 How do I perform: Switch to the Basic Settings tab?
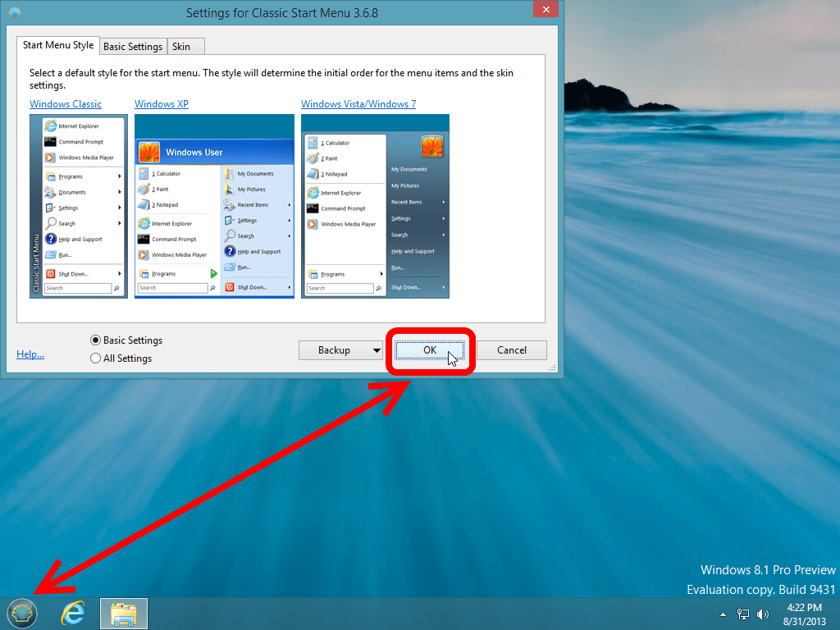(133, 47)
